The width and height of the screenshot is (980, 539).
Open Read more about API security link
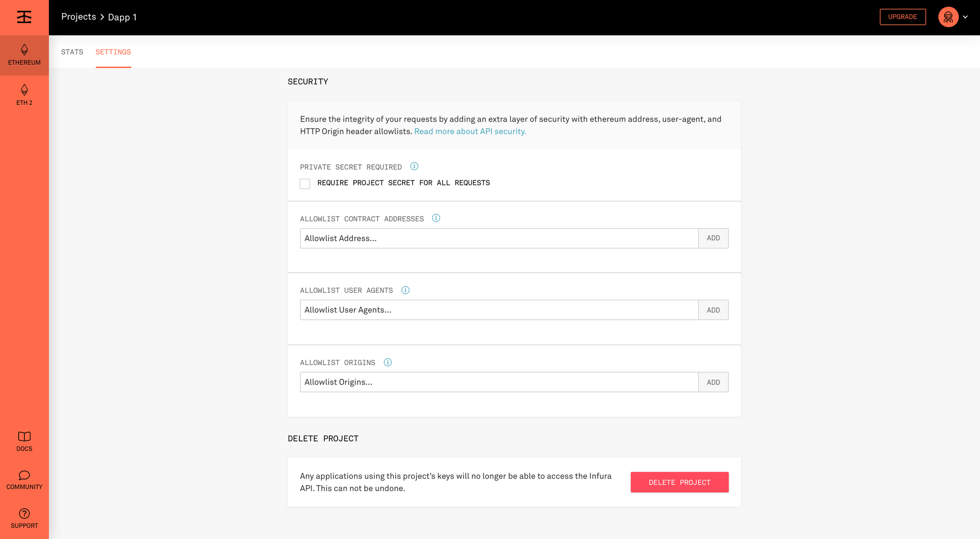click(x=470, y=131)
